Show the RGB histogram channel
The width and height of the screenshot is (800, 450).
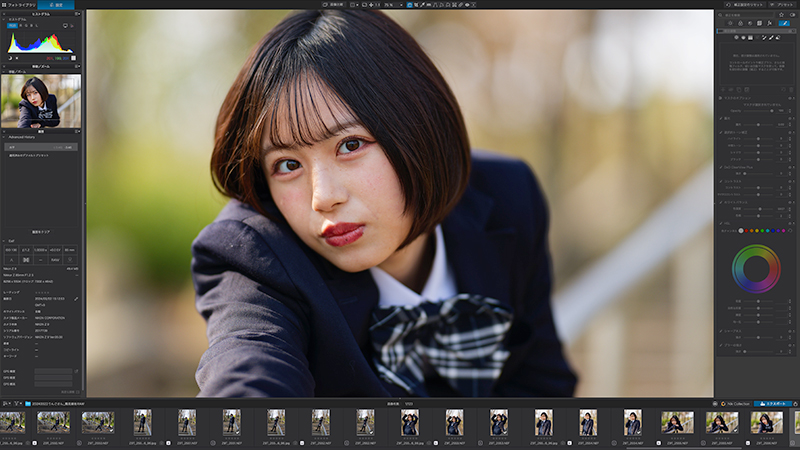(12, 26)
